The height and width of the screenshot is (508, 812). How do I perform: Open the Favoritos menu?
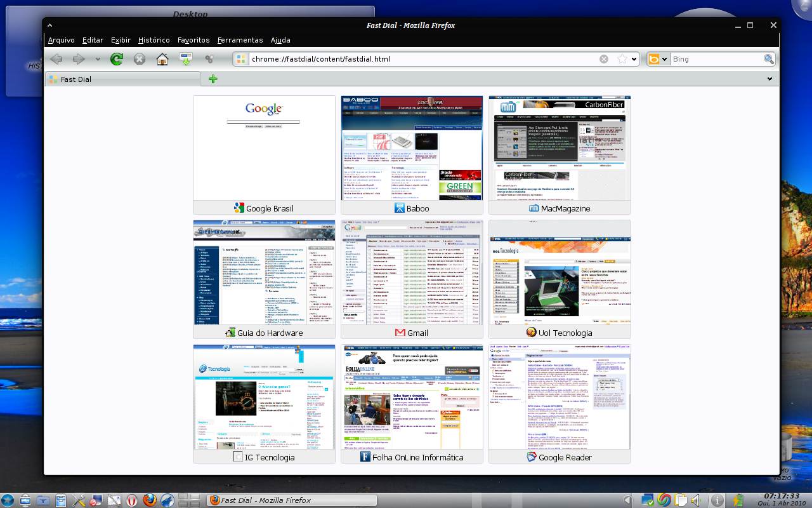193,40
